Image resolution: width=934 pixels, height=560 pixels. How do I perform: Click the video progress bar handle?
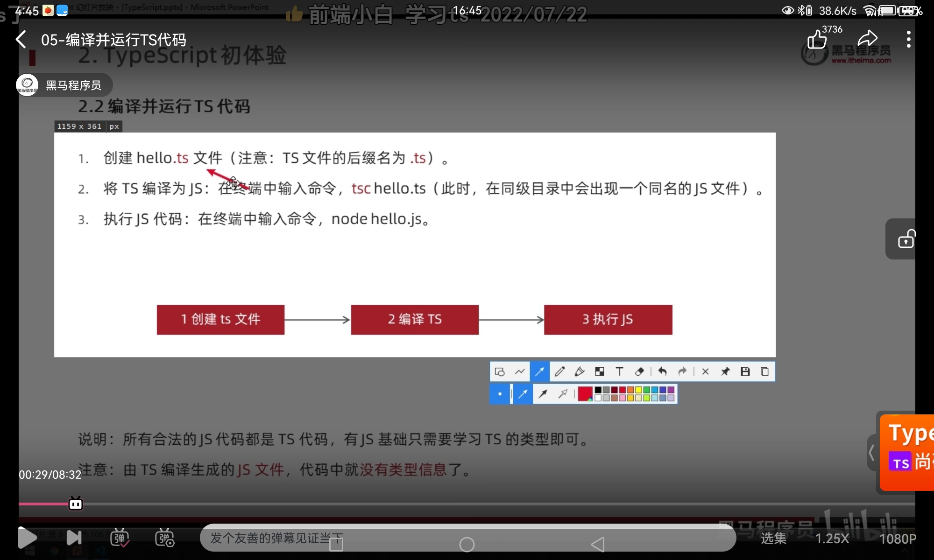[x=76, y=504]
